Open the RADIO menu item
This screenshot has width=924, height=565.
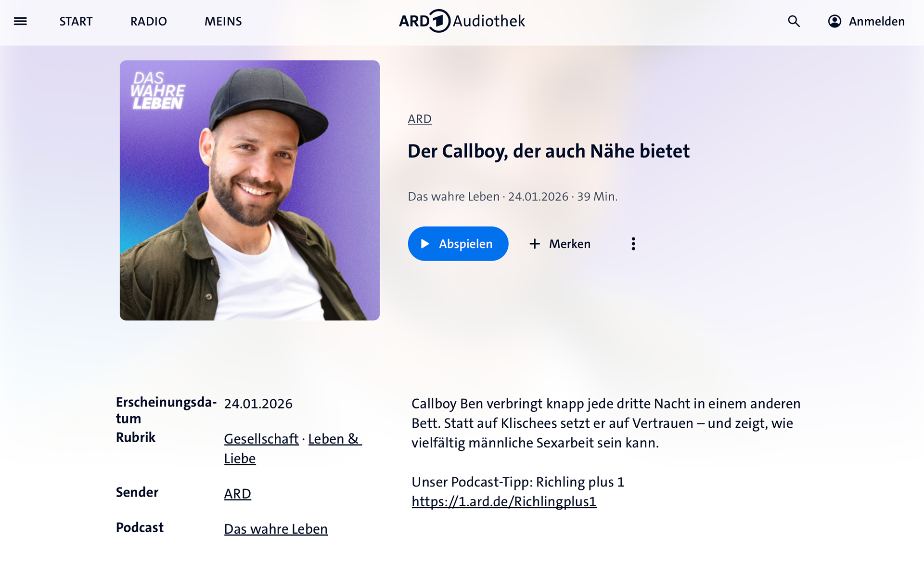(149, 21)
